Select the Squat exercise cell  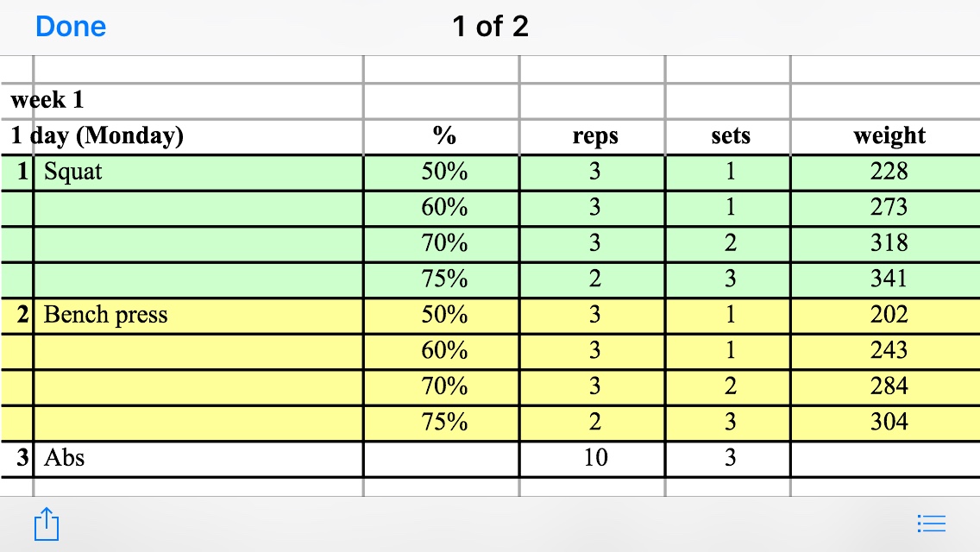pyautogui.click(x=73, y=172)
